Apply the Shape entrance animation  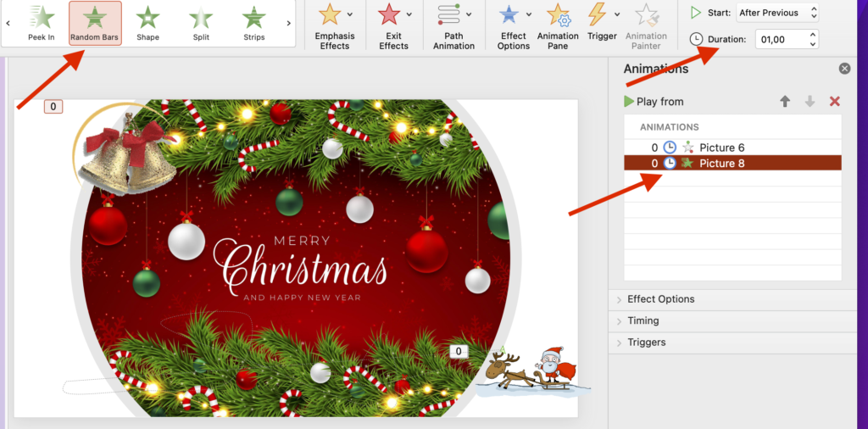pos(147,23)
